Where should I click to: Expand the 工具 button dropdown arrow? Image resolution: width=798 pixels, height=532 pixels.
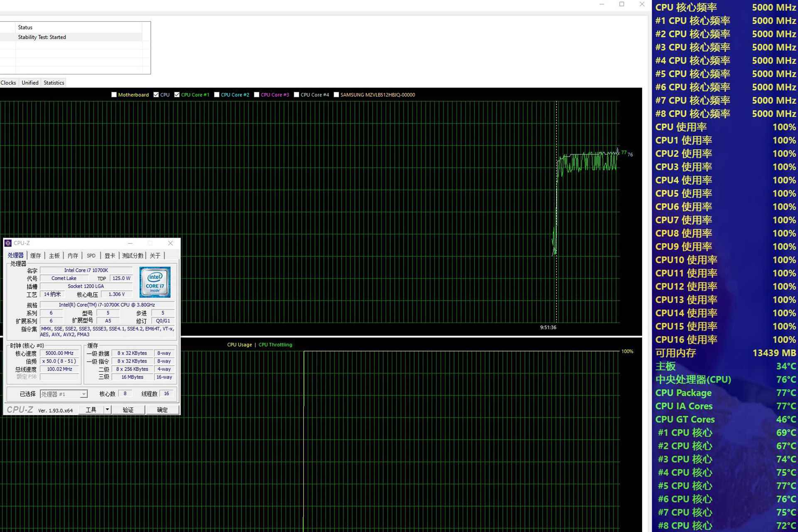107,410
